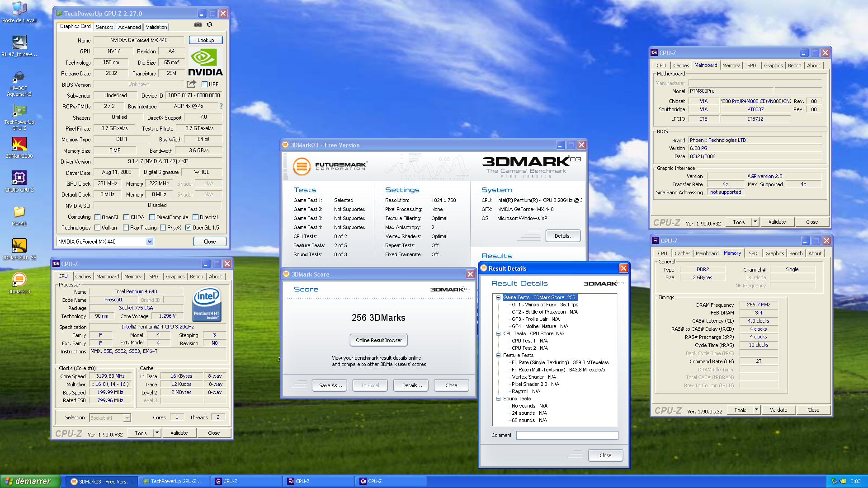This screenshot has width=868, height=488.
Task: Click Close button in GPU-Z window
Action: click(210, 242)
